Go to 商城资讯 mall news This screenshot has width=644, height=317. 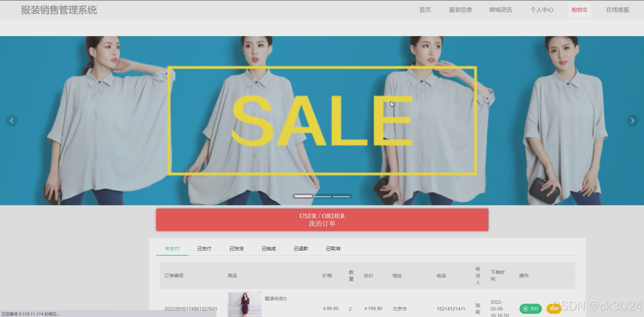tap(501, 10)
